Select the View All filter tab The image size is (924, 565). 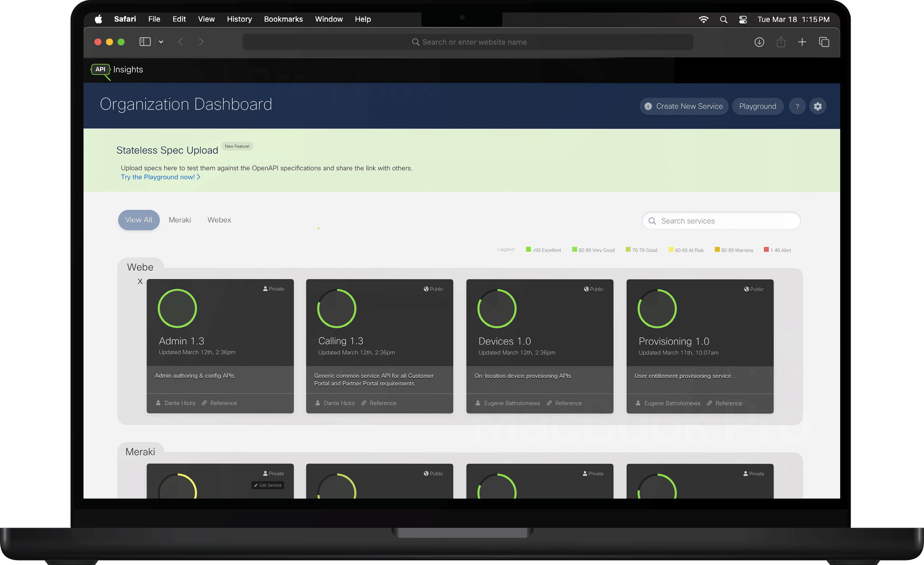(x=139, y=220)
